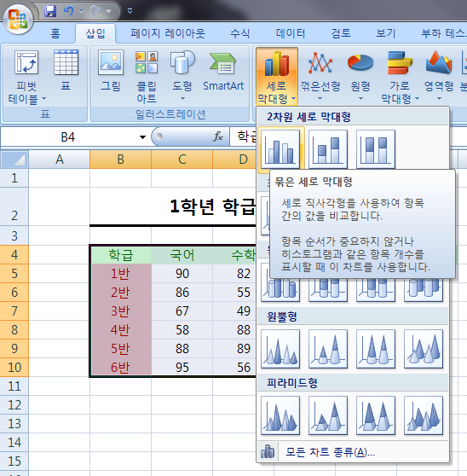Viewport: 467px width, 476px height.
Task: Select column C header
Action: 182,160
